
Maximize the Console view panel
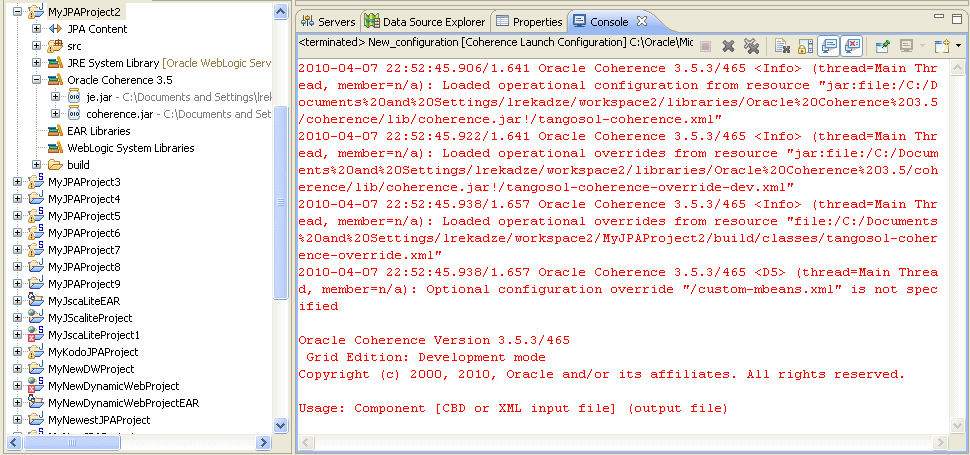click(x=956, y=18)
